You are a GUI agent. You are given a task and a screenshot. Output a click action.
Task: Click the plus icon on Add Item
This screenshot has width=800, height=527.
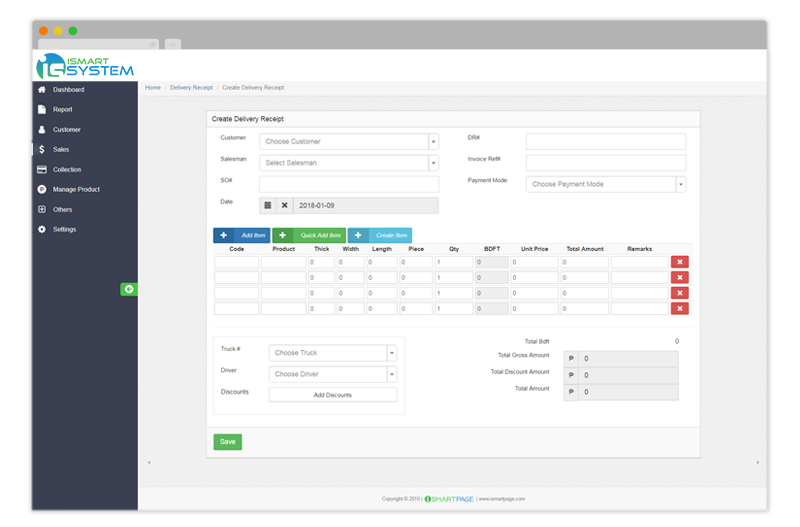coord(223,235)
